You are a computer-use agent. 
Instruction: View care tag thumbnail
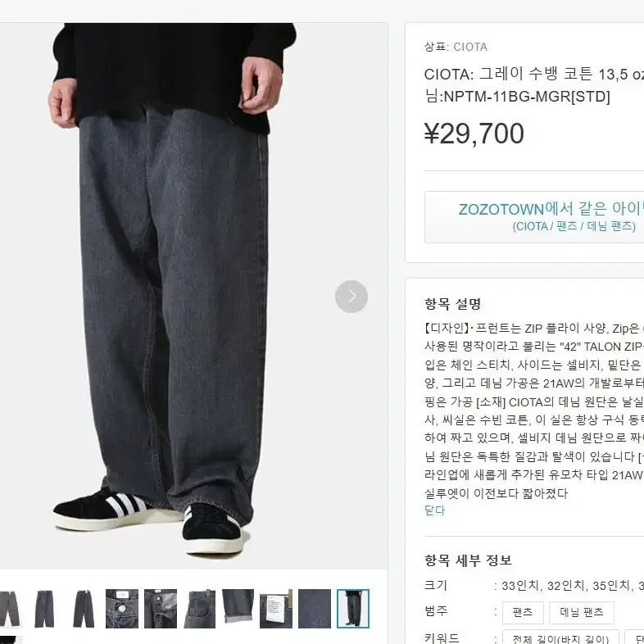click(x=276, y=609)
